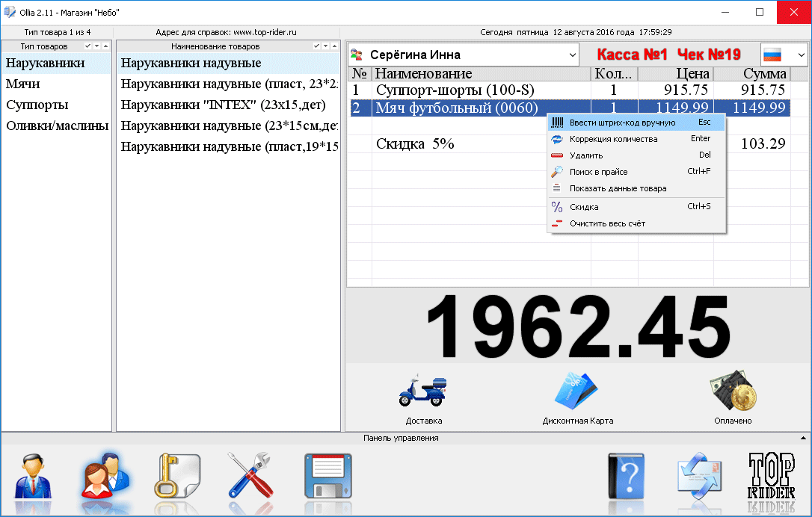The width and height of the screenshot is (812, 517).
Task: Open the cashier Серёгина Инна dropdown
Action: [572, 55]
